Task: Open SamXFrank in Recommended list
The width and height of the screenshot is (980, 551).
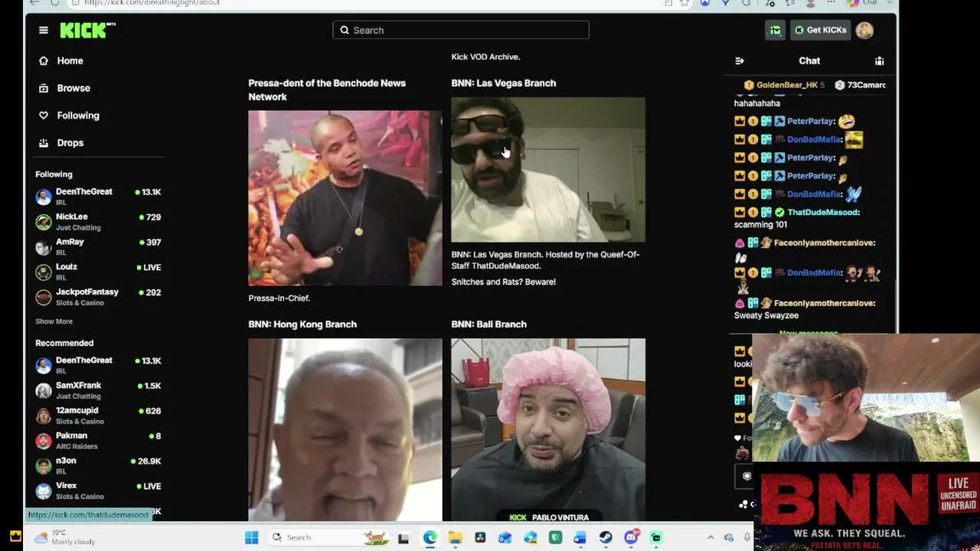Action: click(98, 390)
